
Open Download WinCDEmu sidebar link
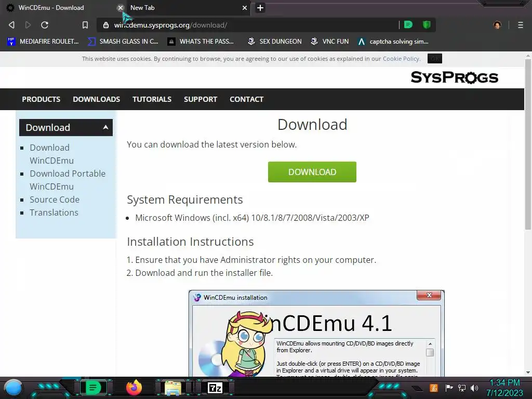click(51, 154)
